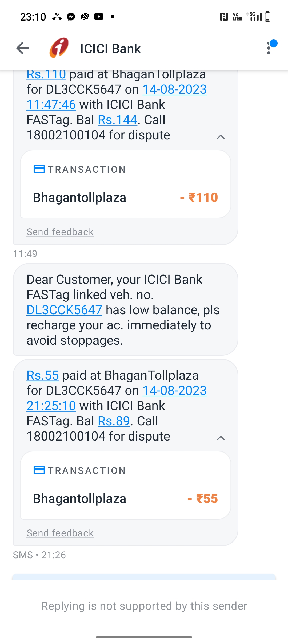Click the 21:25:10 time link

tap(51, 406)
